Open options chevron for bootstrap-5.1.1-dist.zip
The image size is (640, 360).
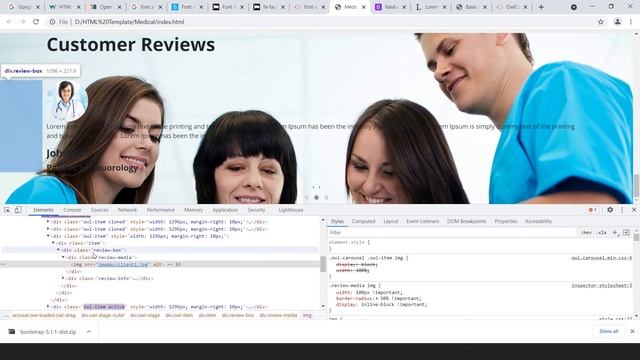point(89,332)
